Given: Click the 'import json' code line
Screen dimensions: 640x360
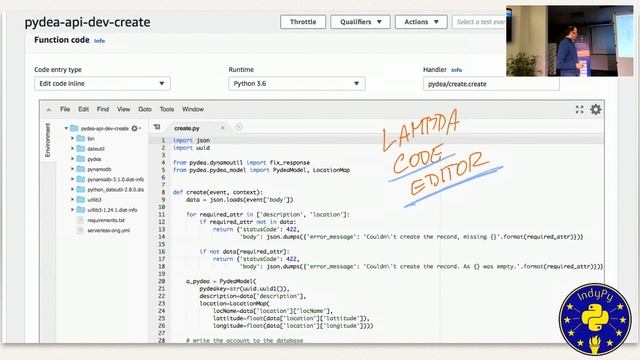Looking at the screenshot, I should pos(191,140).
